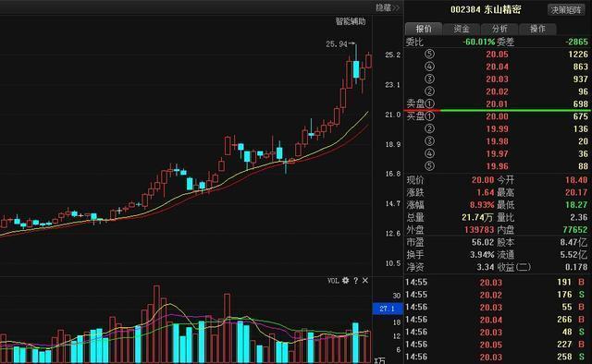
Task: Open the 分析 tab
Action: (499, 29)
